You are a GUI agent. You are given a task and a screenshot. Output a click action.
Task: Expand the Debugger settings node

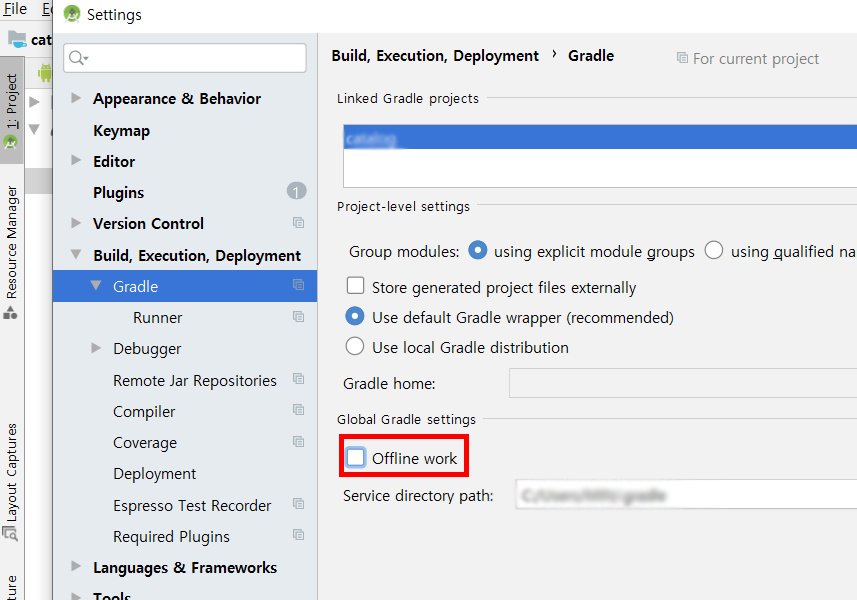[96, 348]
